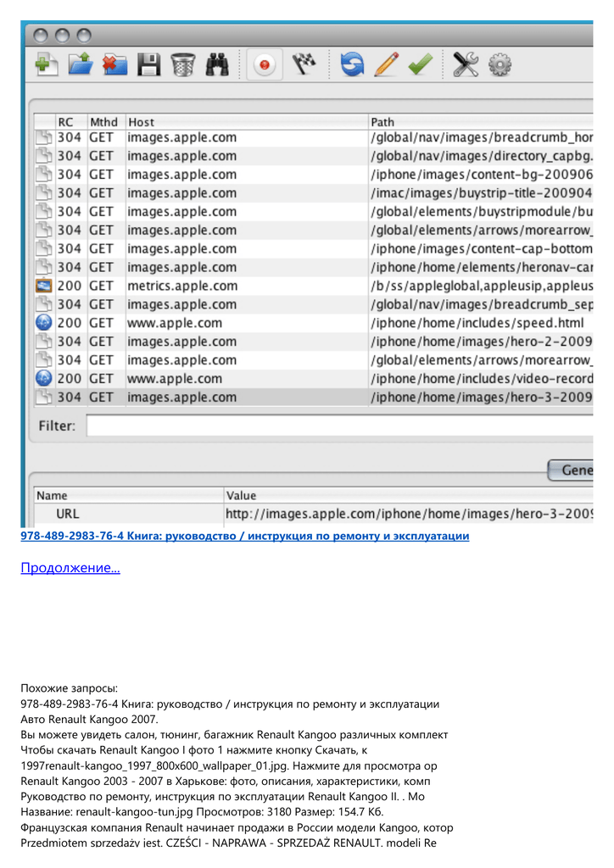
Task: Open Tools with the wrench and screwdriver icon
Action: pyautogui.click(x=466, y=64)
